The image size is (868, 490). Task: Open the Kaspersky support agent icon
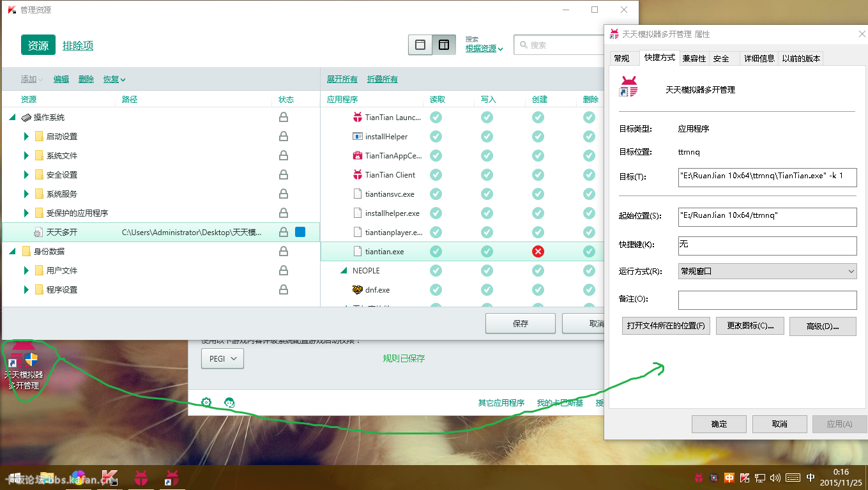pos(230,402)
